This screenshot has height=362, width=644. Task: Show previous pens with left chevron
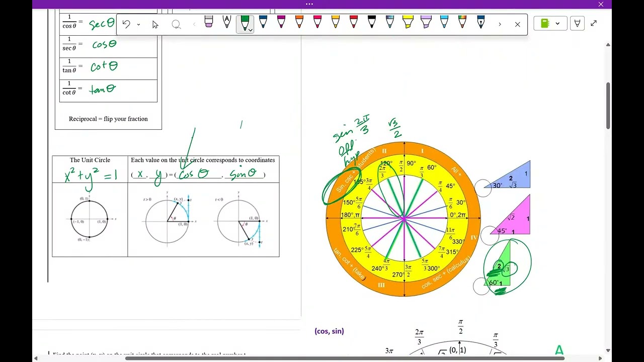pyautogui.click(x=194, y=24)
